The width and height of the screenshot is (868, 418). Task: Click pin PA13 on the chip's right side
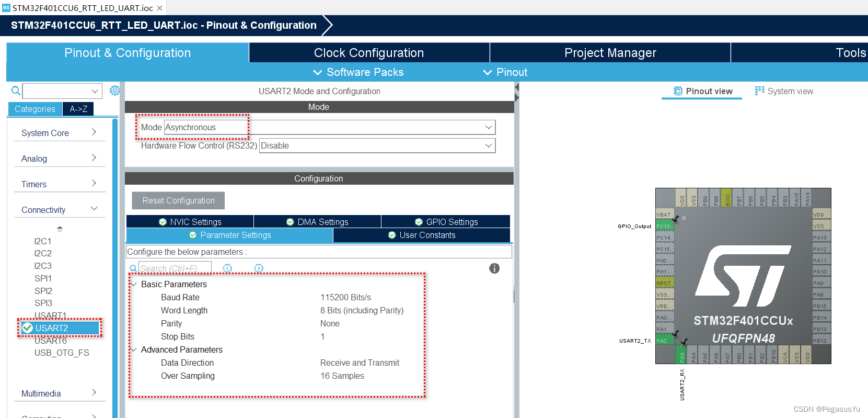point(821,238)
